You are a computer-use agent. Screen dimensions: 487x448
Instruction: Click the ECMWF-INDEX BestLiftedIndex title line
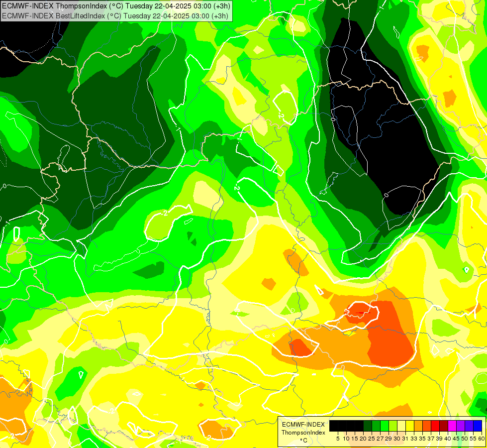[x=115, y=16]
